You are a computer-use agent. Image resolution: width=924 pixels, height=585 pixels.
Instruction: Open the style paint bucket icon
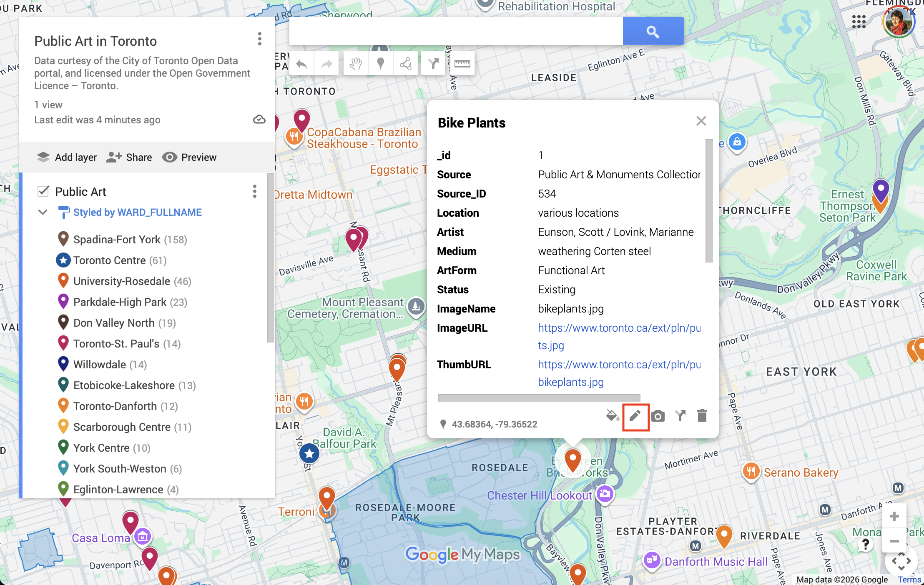(612, 415)
